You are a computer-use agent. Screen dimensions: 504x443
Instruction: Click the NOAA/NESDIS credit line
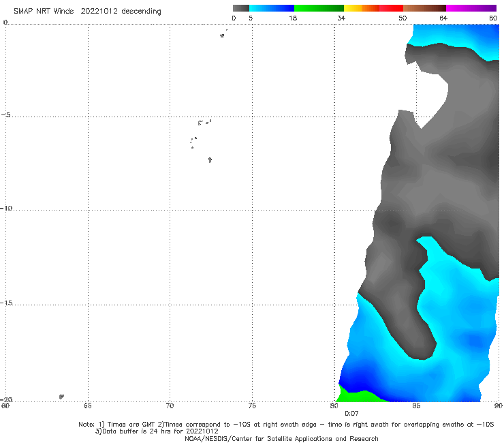tap(281, 438)
